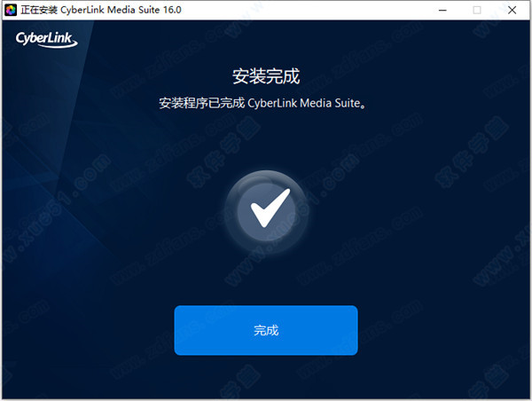This screenshot has width=532, height=401.
Task: Click the grey disc behind the checkmark
Action: (266, 212)
